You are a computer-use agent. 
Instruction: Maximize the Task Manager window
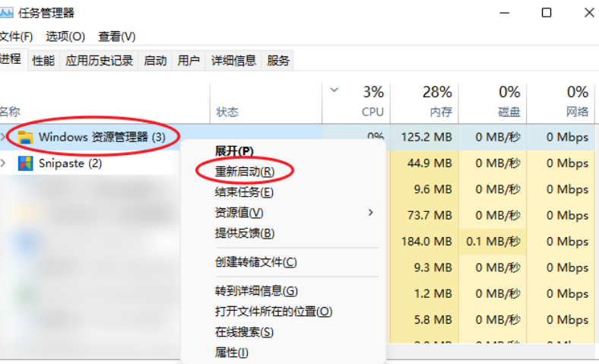[547, 13]
